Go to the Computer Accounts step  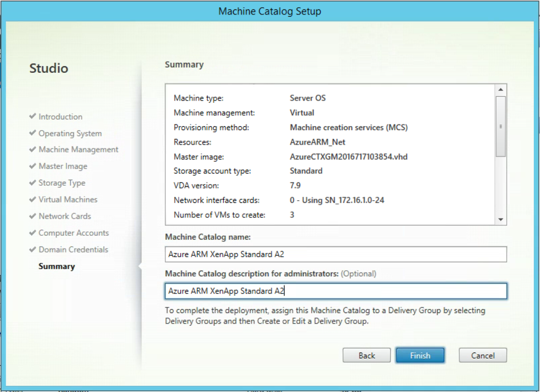pyautogui.click(x=73, y=233)
